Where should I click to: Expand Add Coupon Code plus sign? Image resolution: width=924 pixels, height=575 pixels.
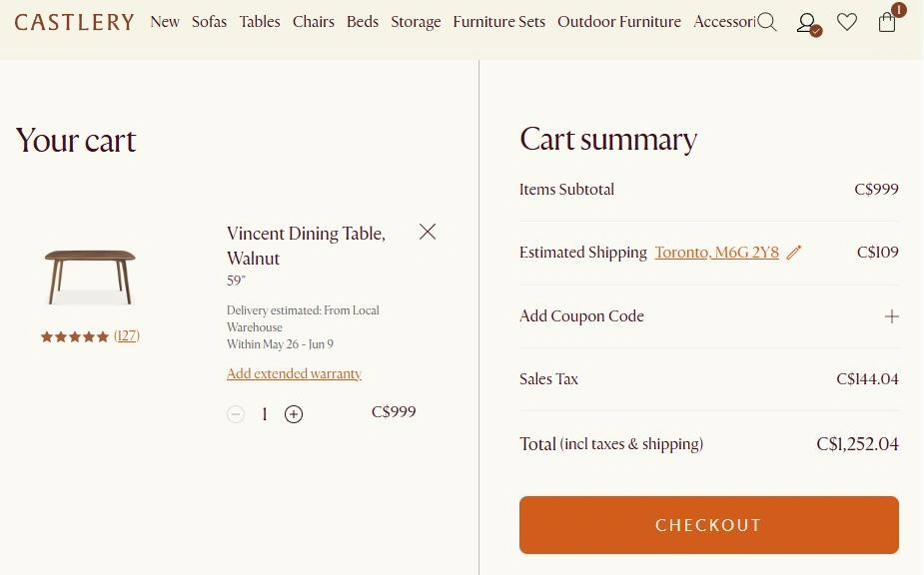[892, 316]
